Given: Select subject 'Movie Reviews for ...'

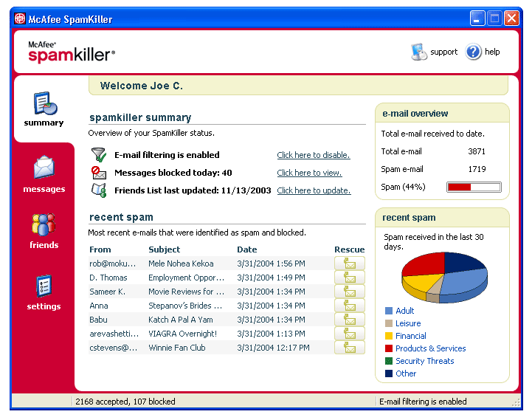Looking at the screenshot, I should point(186,292).
